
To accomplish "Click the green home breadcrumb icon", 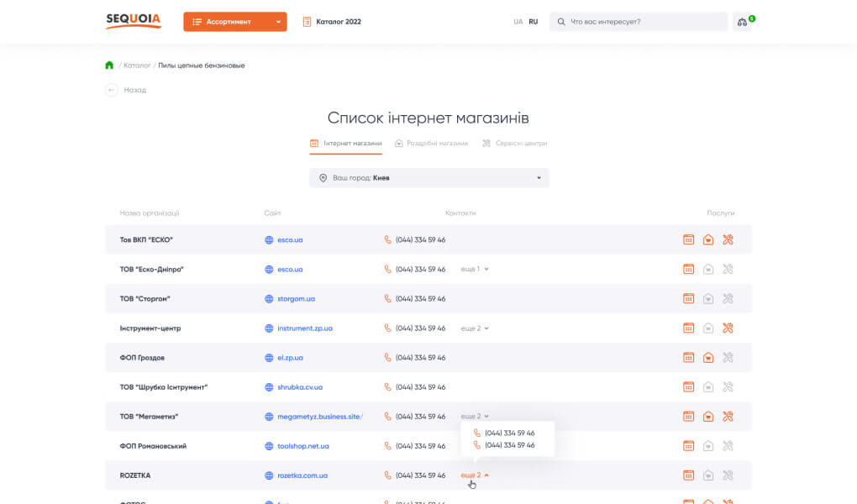I will [x=109, y=66].
